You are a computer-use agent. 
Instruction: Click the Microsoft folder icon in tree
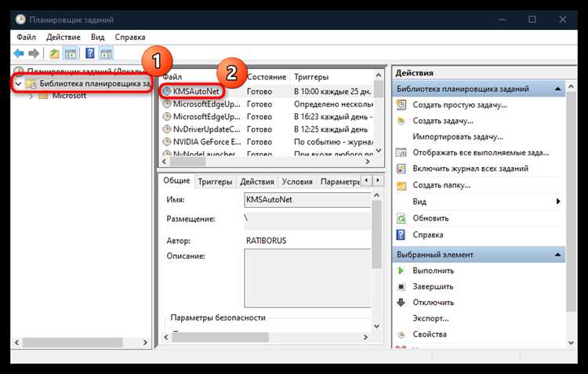[x=43, y=96]
